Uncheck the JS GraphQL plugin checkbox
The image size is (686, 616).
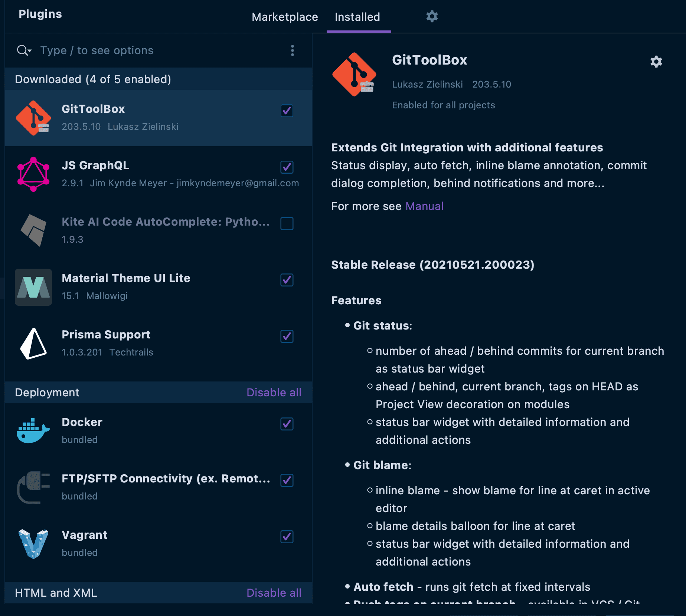pos(287,167)
